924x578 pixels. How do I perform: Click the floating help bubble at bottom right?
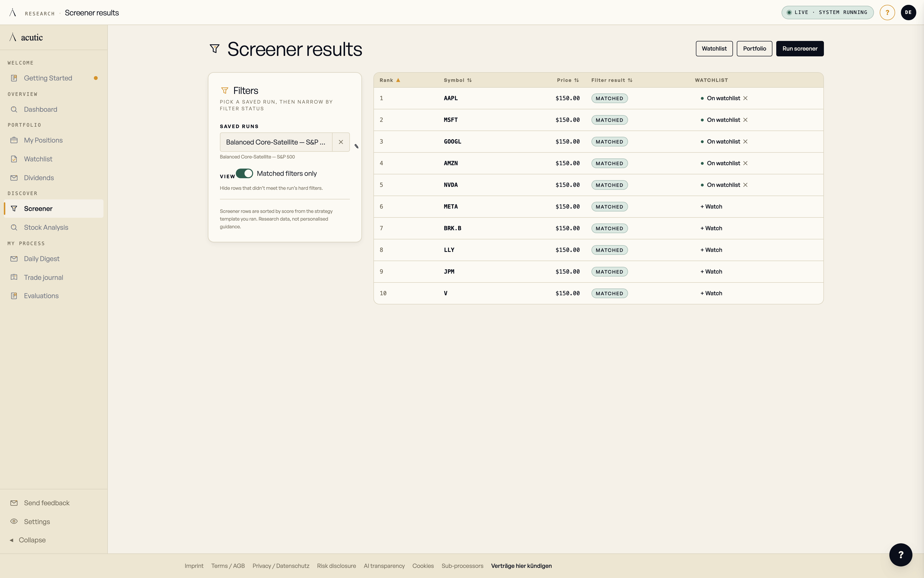900,554
